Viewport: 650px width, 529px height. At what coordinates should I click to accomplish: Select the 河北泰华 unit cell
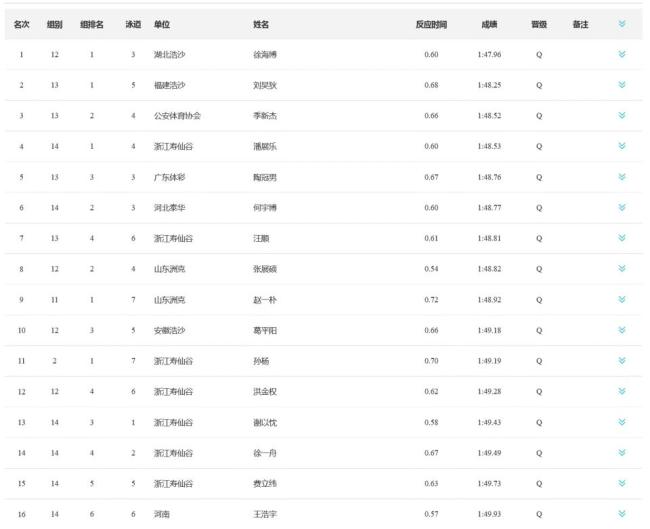[170, 208]
